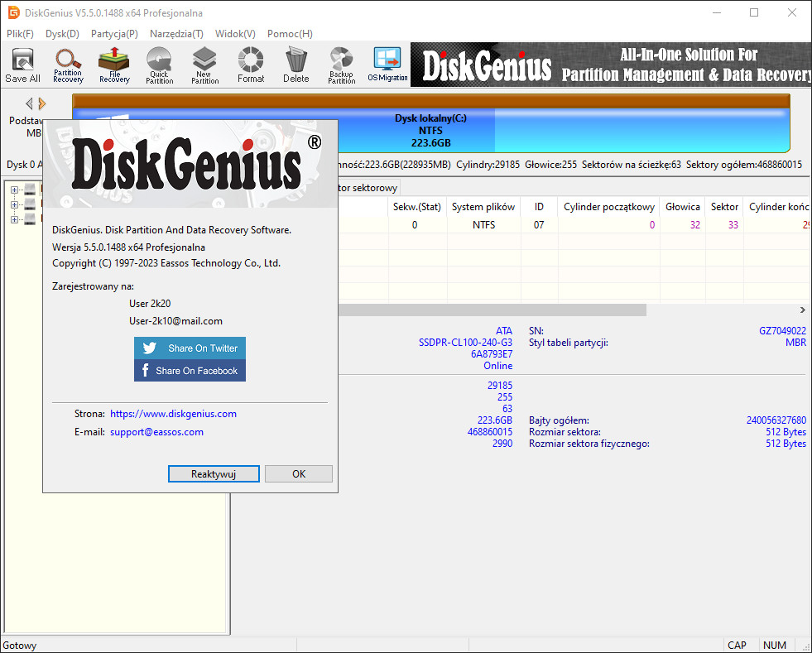Open the Narzędzia(T) menu
This screenshot has width=812, height=653.
[176, 34]
